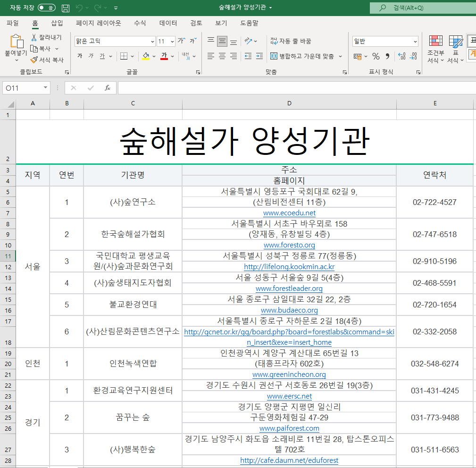Click the Redo arrow icon
Viewport: 476px width, 468px height.
coord(98,8)
